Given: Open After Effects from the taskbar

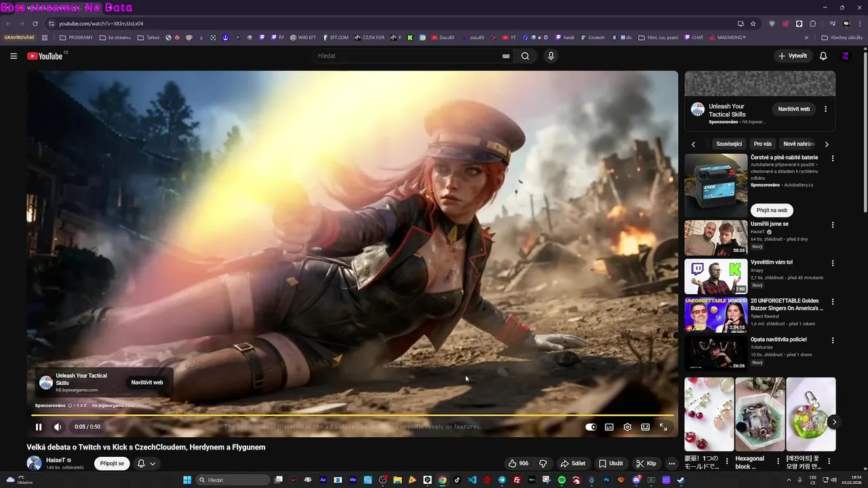Looking at the screenshot, I should pos(323,480).
